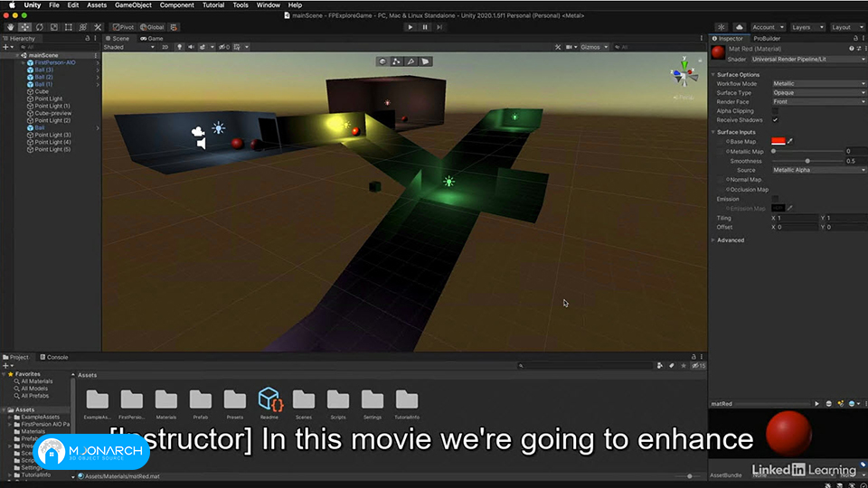
Task: Click the Project search field
Action: (x=585, y=366)
